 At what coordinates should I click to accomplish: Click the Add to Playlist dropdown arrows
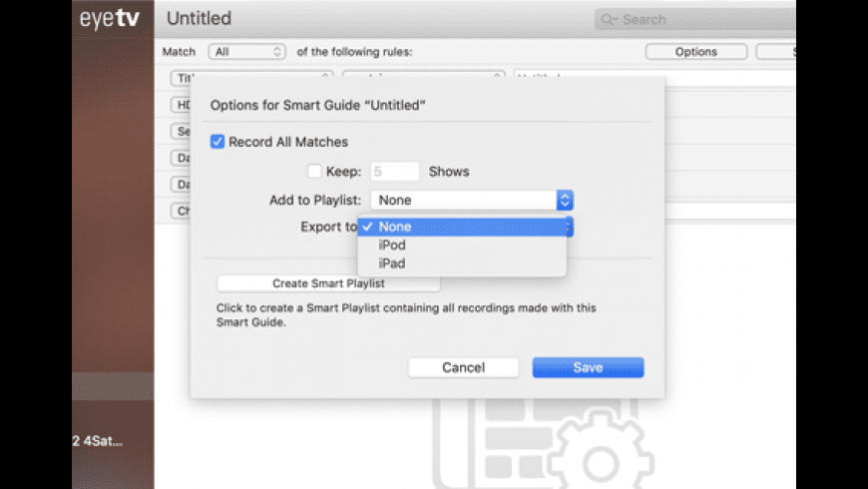(x=565, y=201)
